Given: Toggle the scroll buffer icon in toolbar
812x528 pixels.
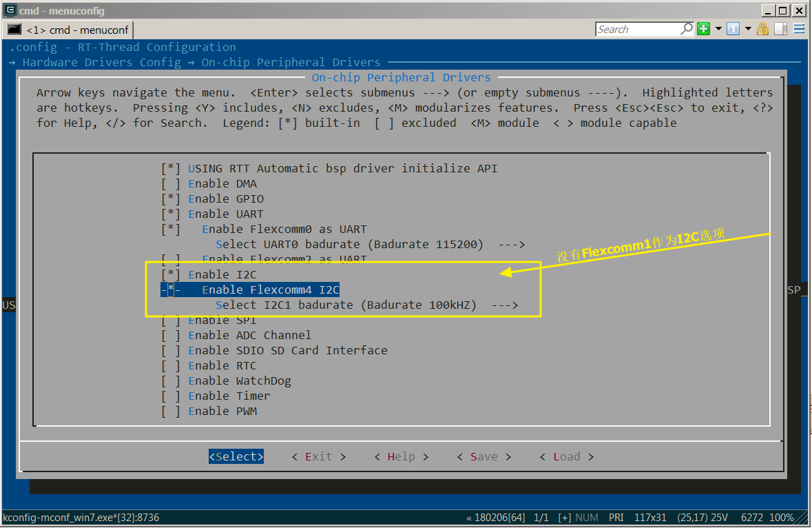Looking at the screenshot, I should coord(780,29).
